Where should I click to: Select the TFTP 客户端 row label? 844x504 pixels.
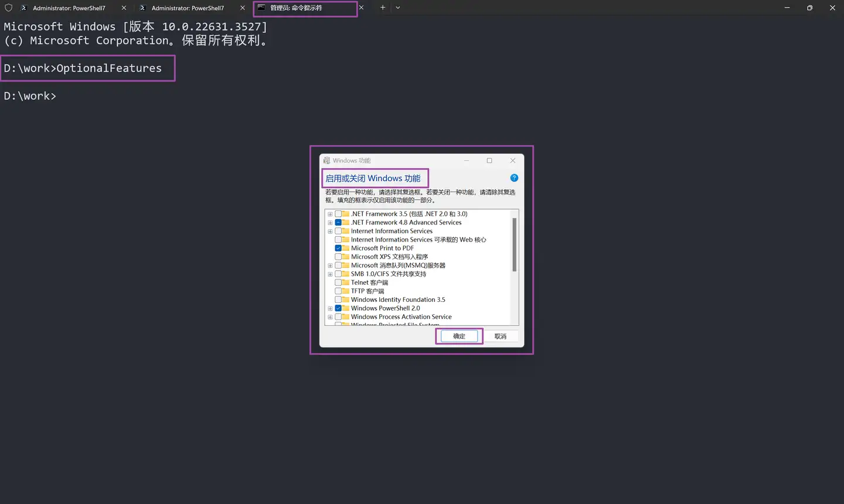tap(367, 291)
